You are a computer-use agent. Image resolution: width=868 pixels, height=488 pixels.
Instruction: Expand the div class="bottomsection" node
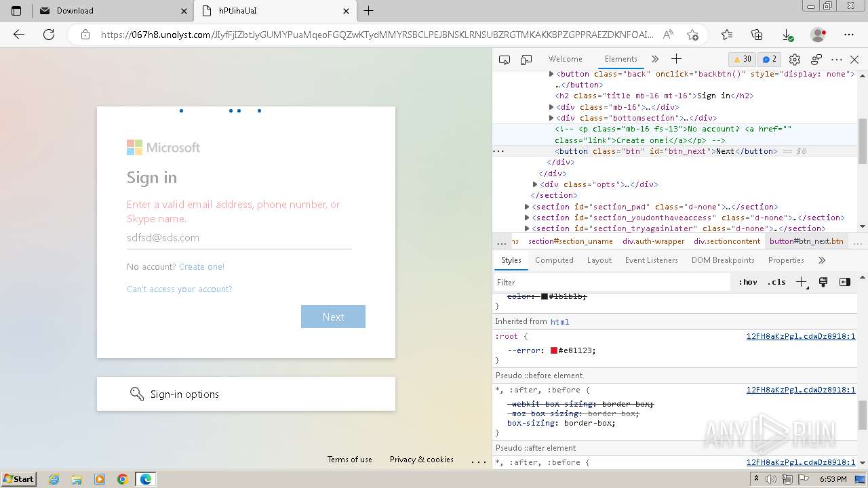point(551,118)
